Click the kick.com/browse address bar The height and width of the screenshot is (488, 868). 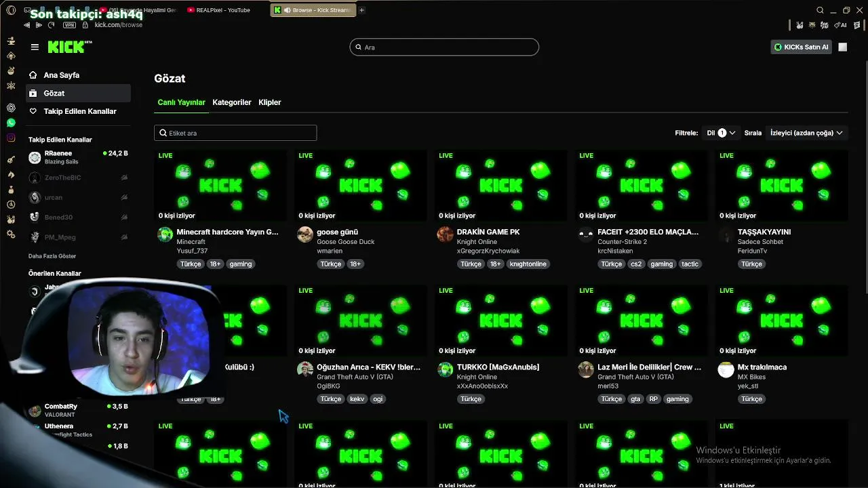click(119, 25)
